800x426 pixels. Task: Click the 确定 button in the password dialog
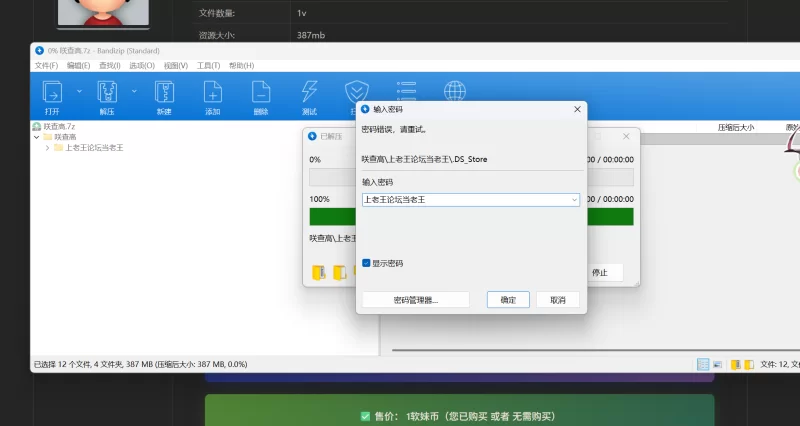508,300
